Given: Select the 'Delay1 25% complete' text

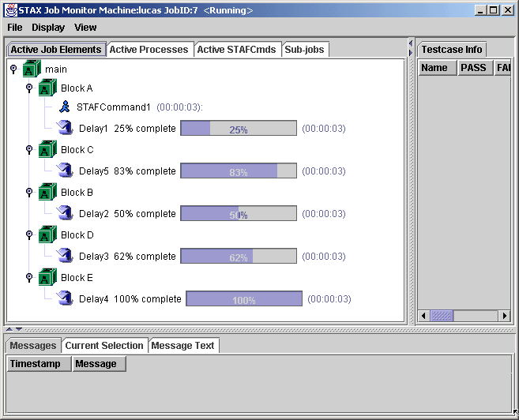Looking at the screenshot, I should coord(127,129).
